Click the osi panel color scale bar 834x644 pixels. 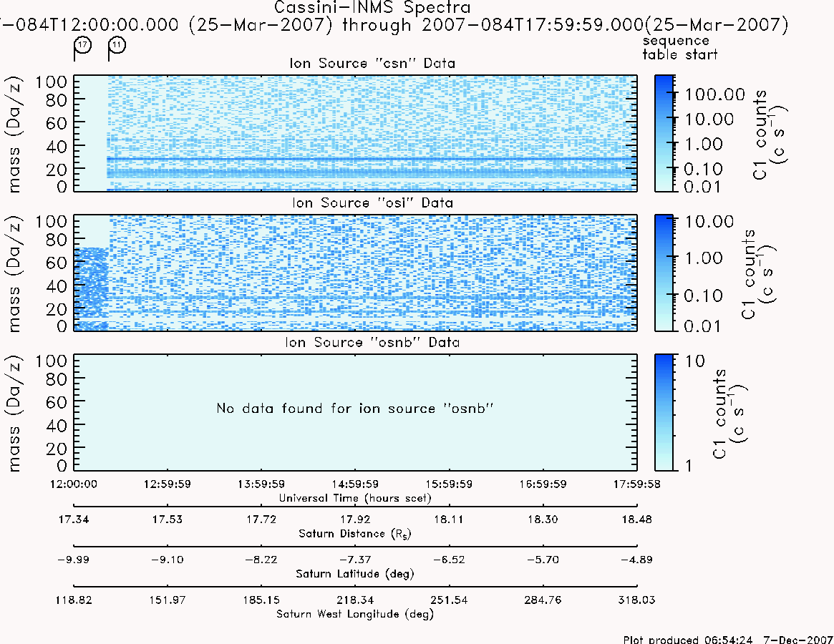click(664, 273)
